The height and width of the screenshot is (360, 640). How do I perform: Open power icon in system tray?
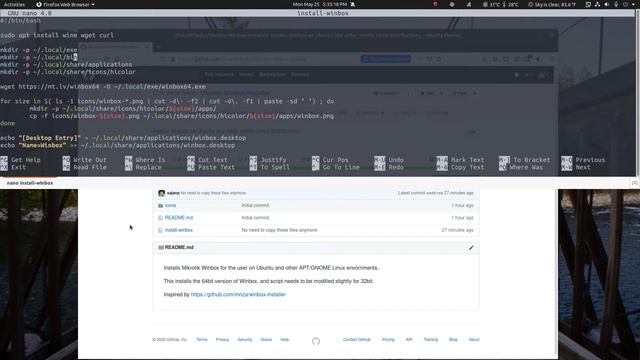625,4
